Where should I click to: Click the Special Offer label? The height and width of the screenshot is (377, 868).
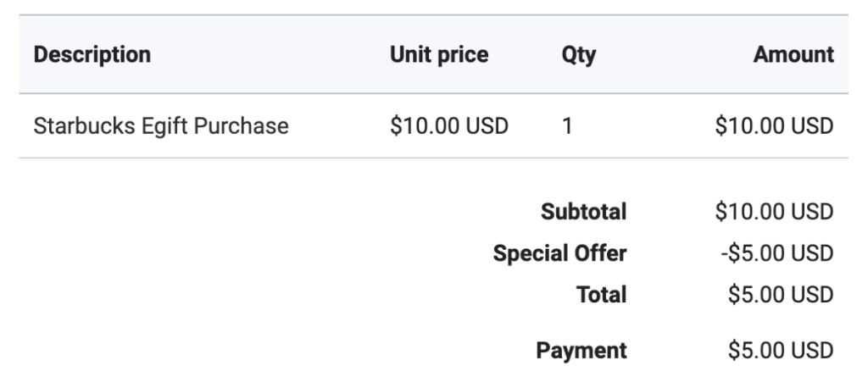(x=560, y=253)
